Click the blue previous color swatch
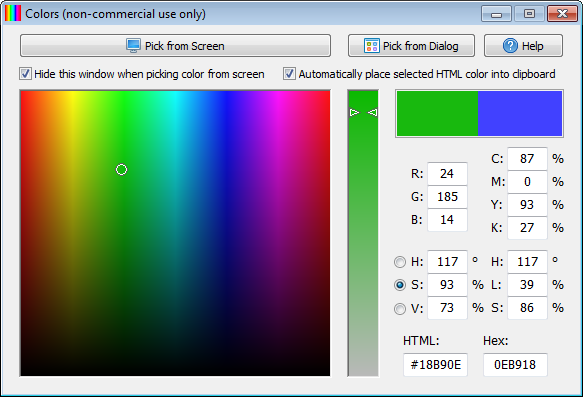Viewport: 583px width, 397px height. (x=520, y=113)
